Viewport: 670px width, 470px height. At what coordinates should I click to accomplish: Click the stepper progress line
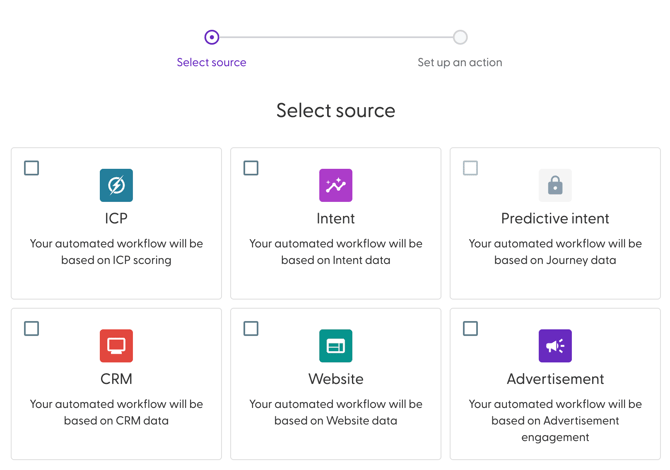pos(335,37)
